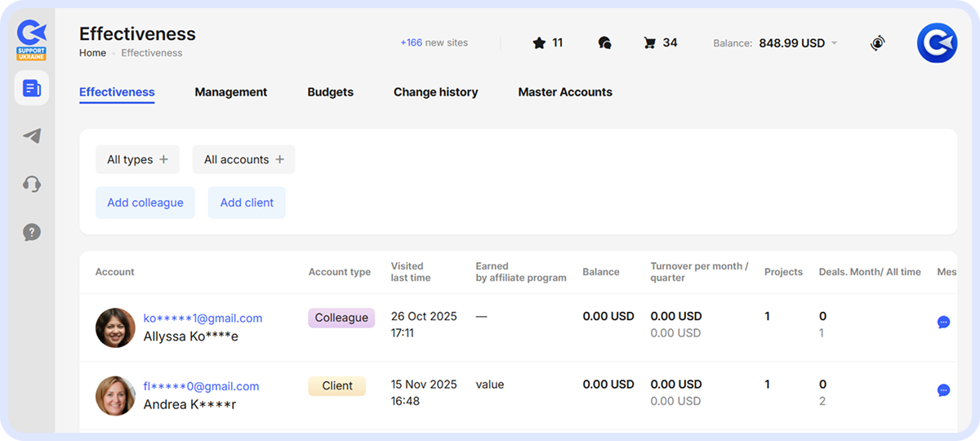The image size is (980, 441).
Task: Click the Add client button
Action: coord(247,203)
